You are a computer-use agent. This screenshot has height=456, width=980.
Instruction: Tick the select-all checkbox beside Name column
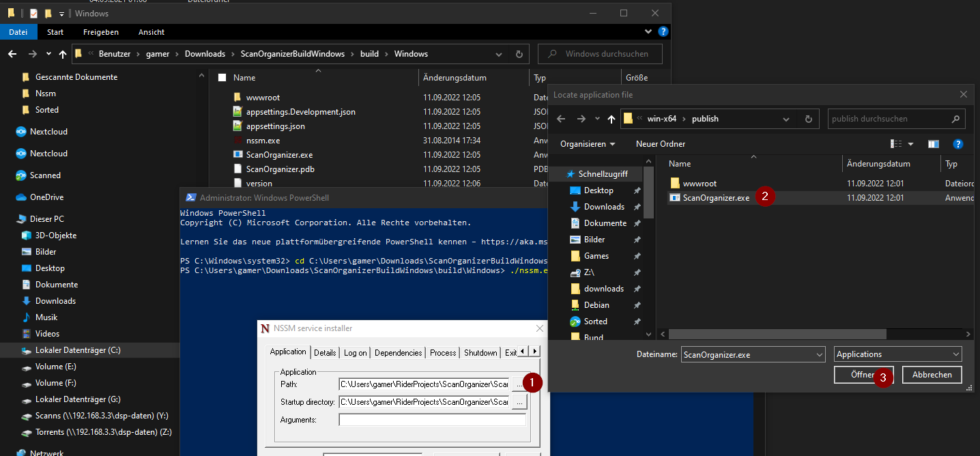(x=222, y=78)
